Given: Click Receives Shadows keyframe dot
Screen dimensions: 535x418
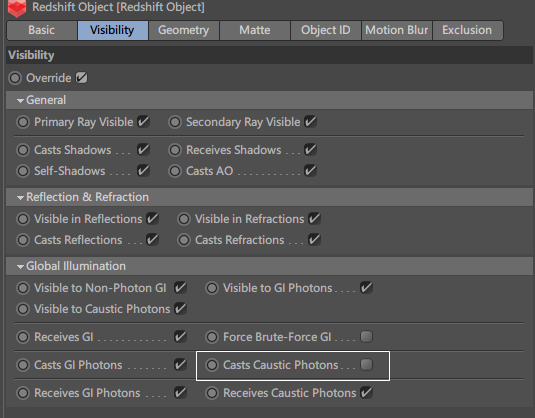Looking at the screenshot, I should [175, 150].
